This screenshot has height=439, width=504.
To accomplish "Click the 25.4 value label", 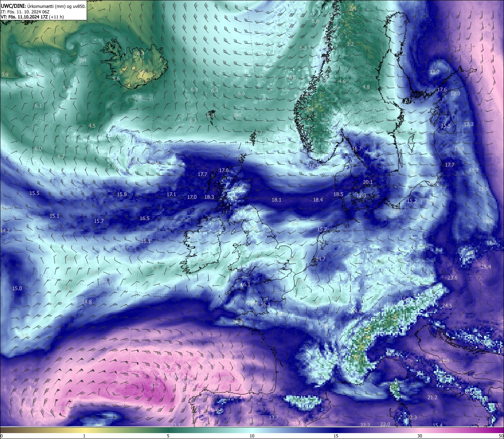I will point(486,267).
